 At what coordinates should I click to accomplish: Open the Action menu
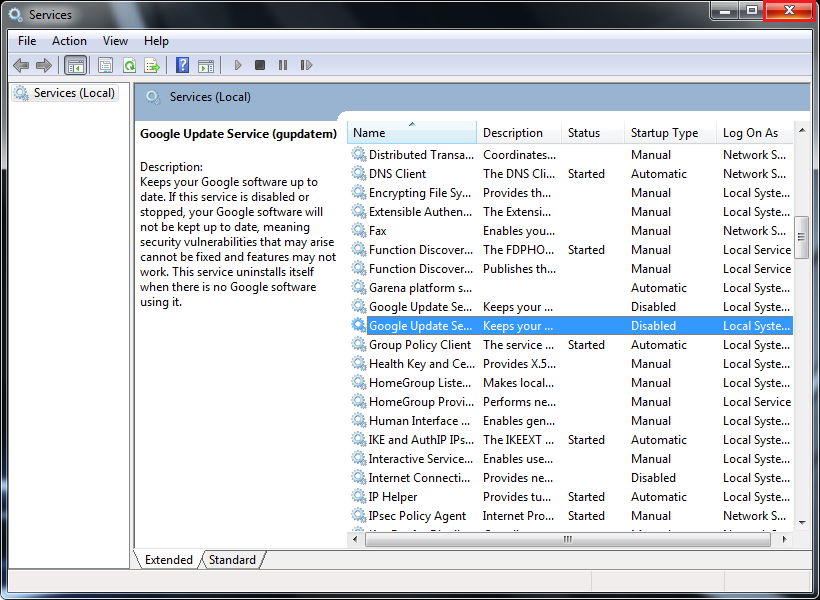point(69,41)
